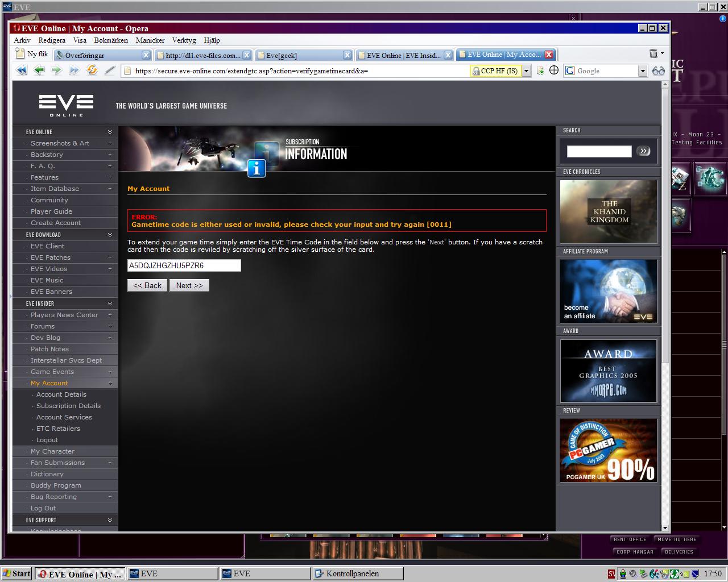Open the Best Graphics 2005 award image
The height and width of the screenshot is (582, 728).
tap(609, 371)
